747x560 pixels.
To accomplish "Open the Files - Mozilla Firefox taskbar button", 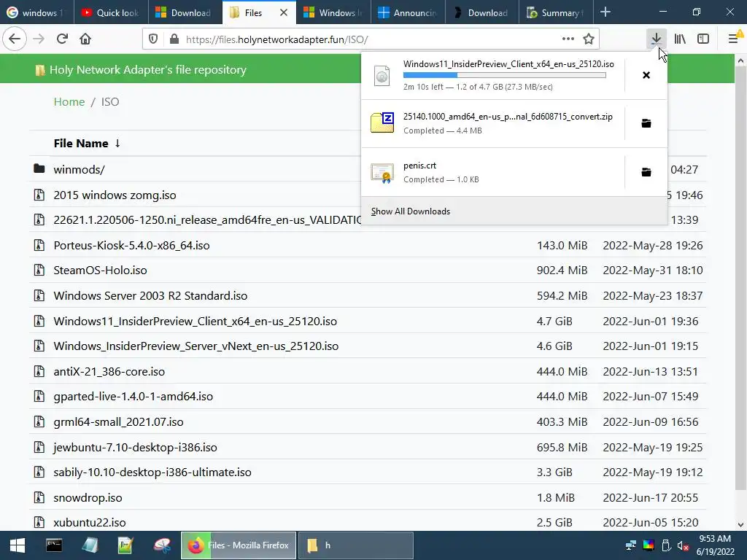I will point(239,545).
